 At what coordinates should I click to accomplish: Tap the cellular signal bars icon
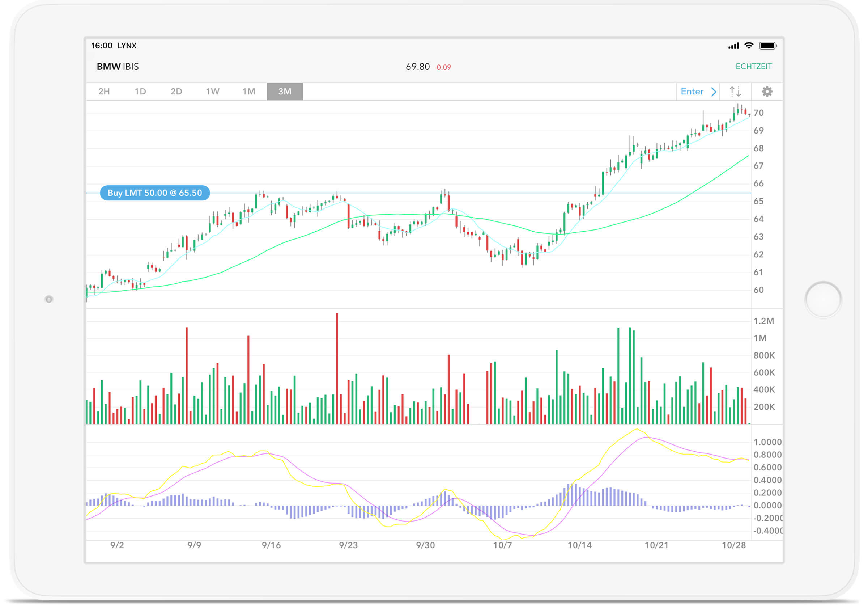(x=734, y=45)
